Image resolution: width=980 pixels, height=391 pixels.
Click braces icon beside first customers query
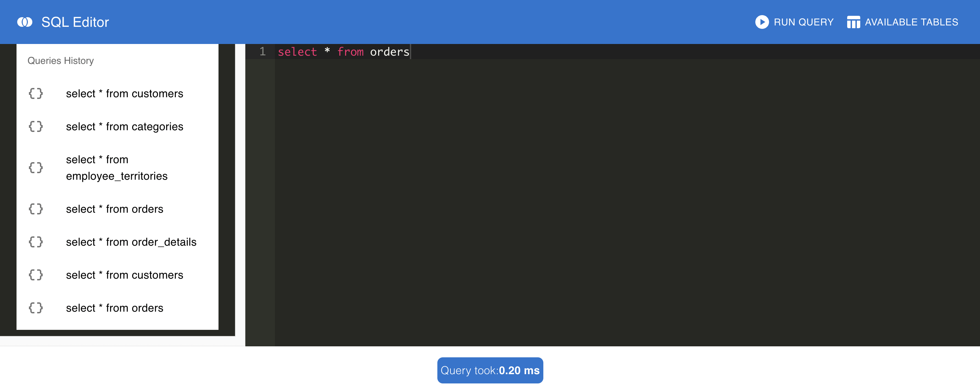click(x=36, y=93)
